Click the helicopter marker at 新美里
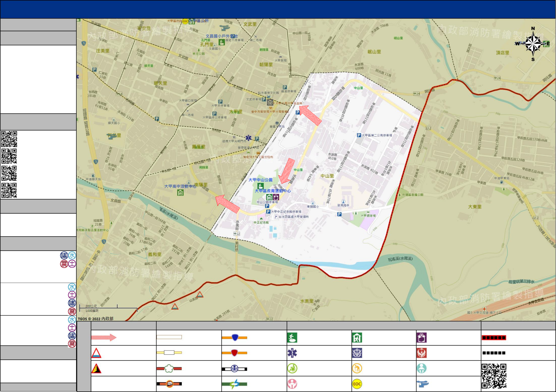The height and width of the screenshot is (392, 556). click(112, 137)
